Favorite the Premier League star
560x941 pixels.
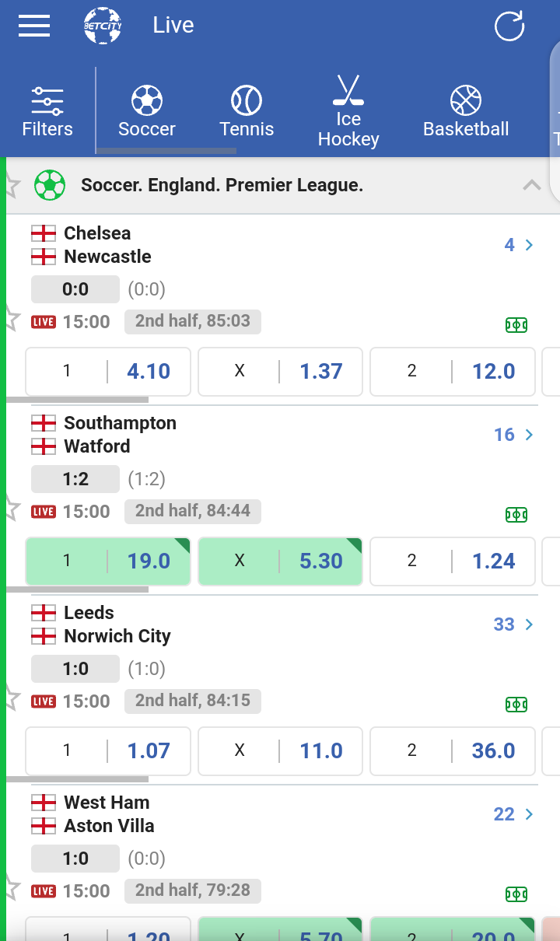[11, 186]
